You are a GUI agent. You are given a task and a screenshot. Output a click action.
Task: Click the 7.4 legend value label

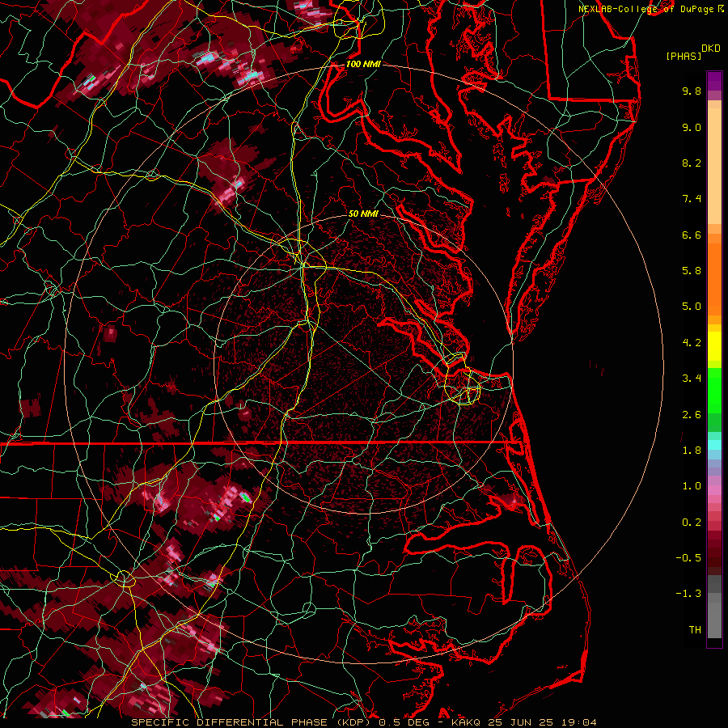click(x=692, y=199)
